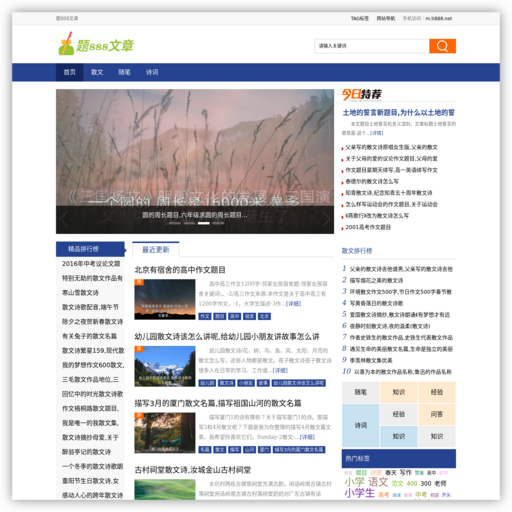Focus the keyword search input field
Image resolution: width=512 pixels, height=512 pixels.
point(372,46)
